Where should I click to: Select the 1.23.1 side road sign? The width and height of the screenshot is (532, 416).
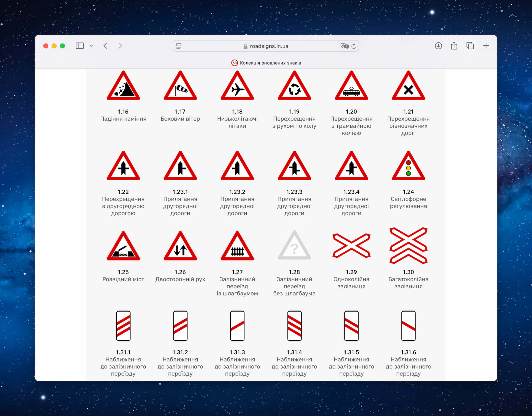point(180,166)
